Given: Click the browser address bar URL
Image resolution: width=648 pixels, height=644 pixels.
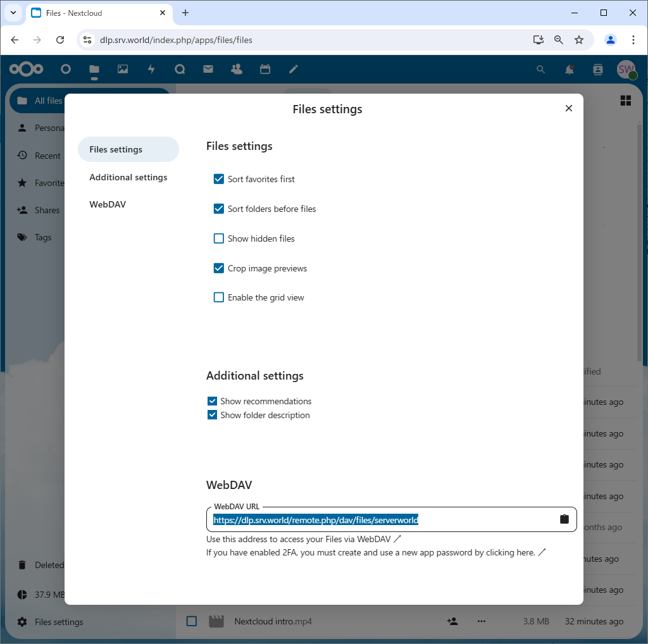Looking at the screenshot, I should click(176, 40).
